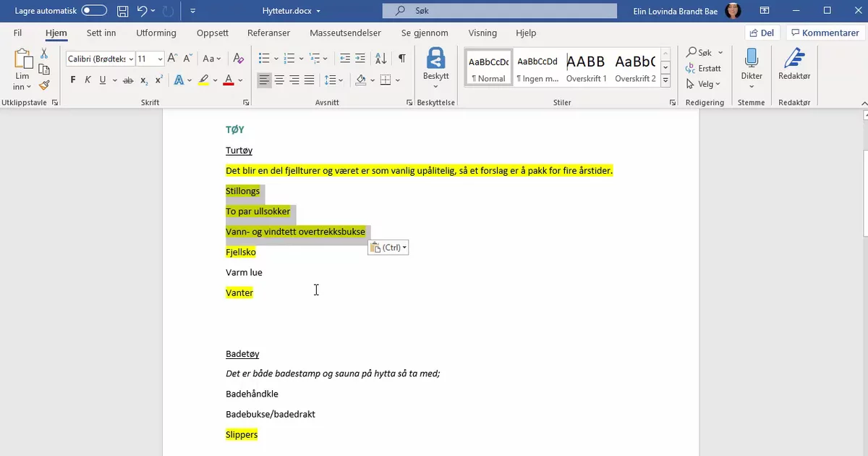Clear all formatting with the eraser icon
This screenshot has width=868, height=456.
click(237, 59)
